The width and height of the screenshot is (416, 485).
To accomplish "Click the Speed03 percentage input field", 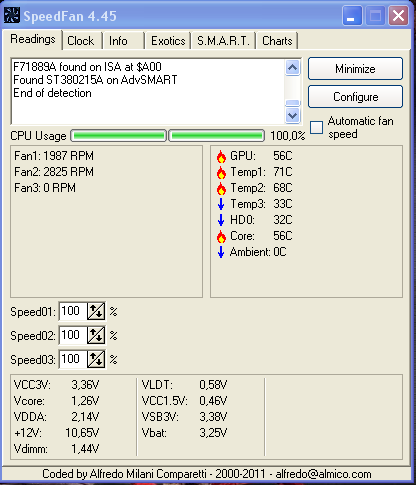I will tap(73, 359).
